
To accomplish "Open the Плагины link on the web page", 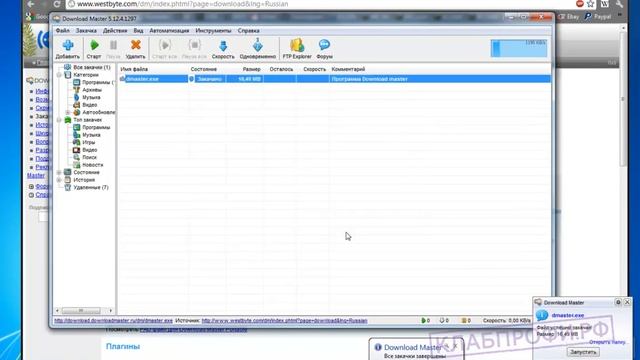I will coord(123,346).
